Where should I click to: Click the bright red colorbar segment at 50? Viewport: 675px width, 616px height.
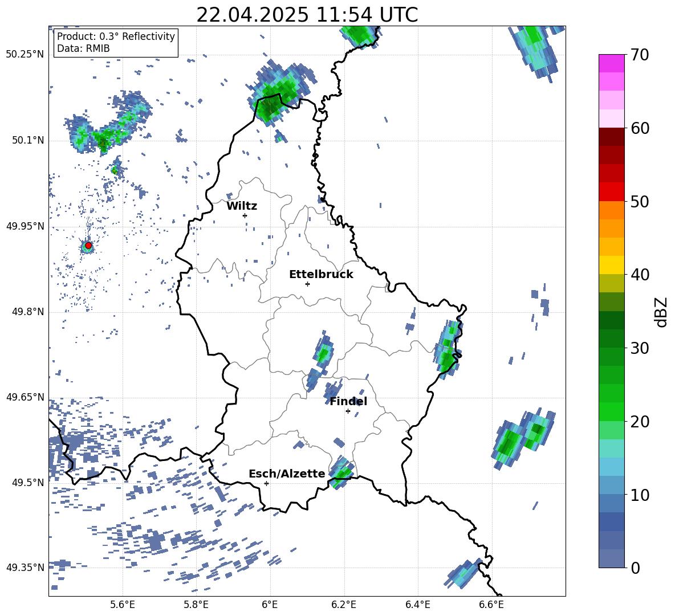[611, 192]
